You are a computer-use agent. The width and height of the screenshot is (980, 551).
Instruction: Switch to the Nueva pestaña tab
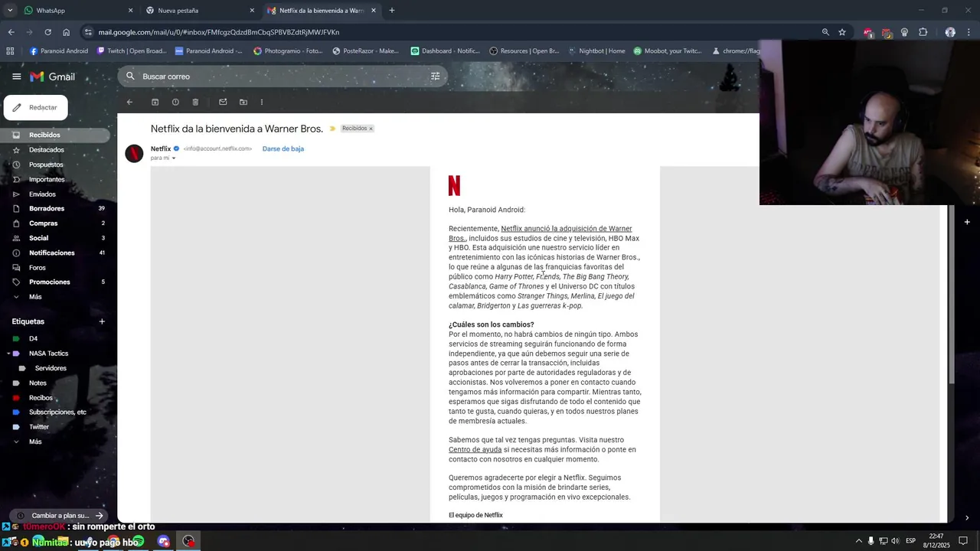[199, 11]
